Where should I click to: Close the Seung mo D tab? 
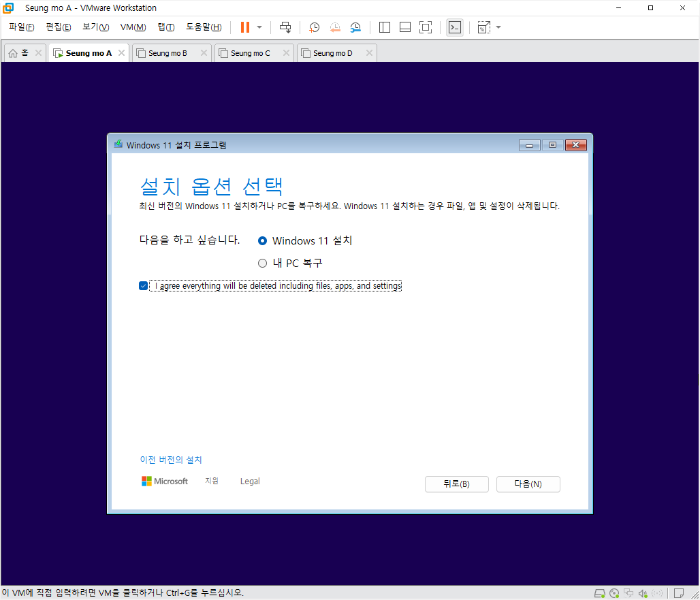[369, 52]
